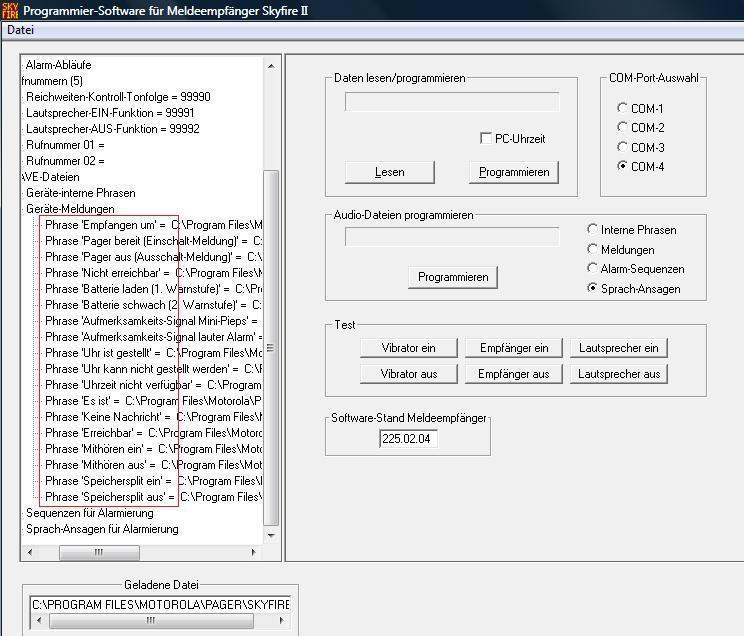The image size is (744, 636).
Task: Click Programmieren in Audio-Dateien group
Action: 453,277
